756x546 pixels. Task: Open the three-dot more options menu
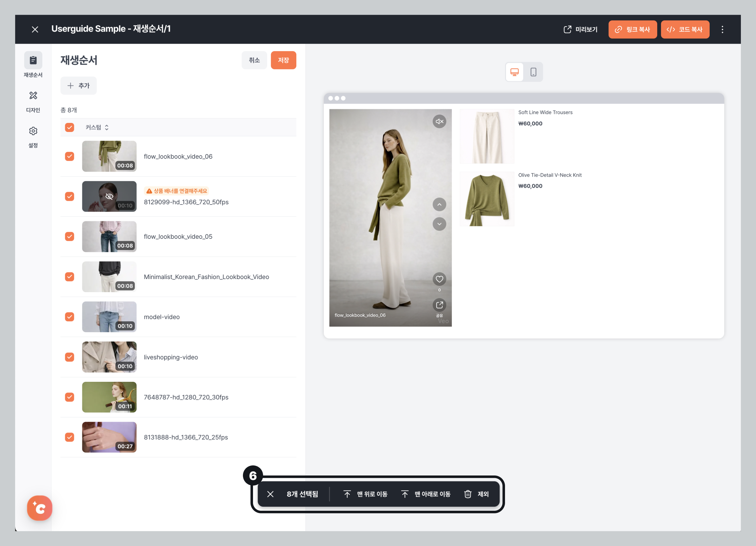point(722,30)
